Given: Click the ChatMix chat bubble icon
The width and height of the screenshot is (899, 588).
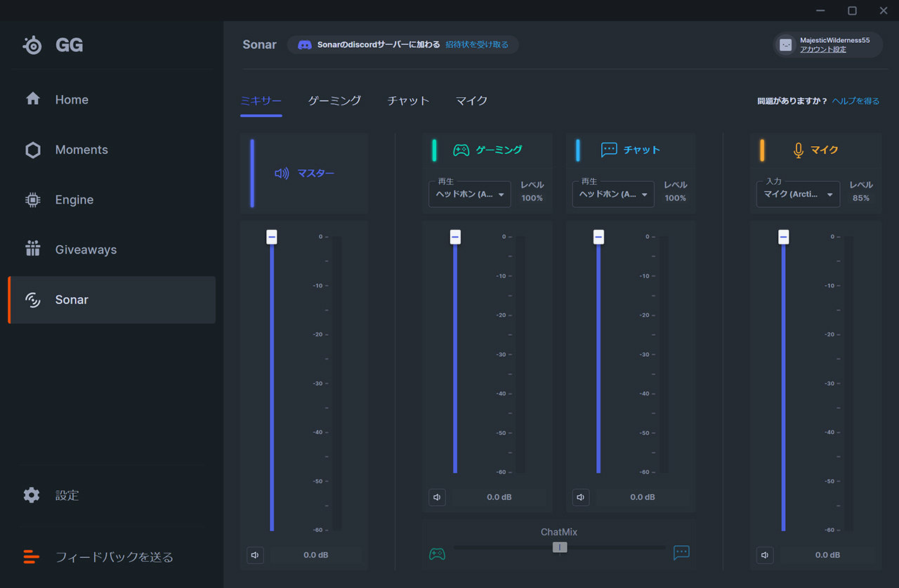Looking at the screenshot, I should (681, 552).
